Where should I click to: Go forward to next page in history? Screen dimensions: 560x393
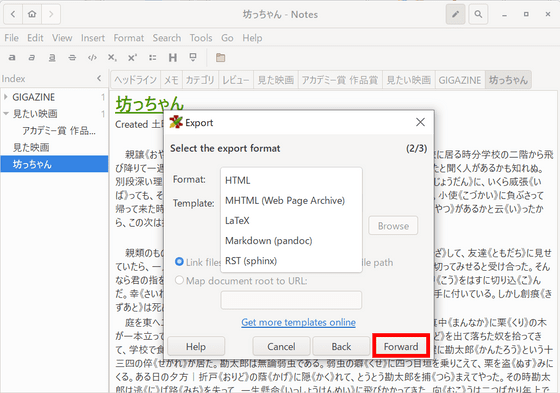tap(51, 14)
